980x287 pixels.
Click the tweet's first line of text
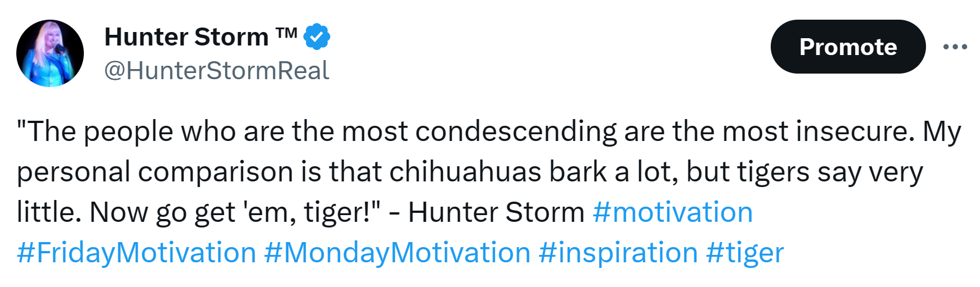tap(488, 132)
